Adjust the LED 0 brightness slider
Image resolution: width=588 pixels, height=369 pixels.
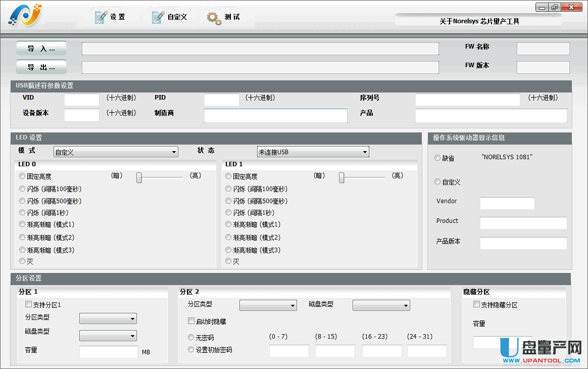click(x=139, y=177)
